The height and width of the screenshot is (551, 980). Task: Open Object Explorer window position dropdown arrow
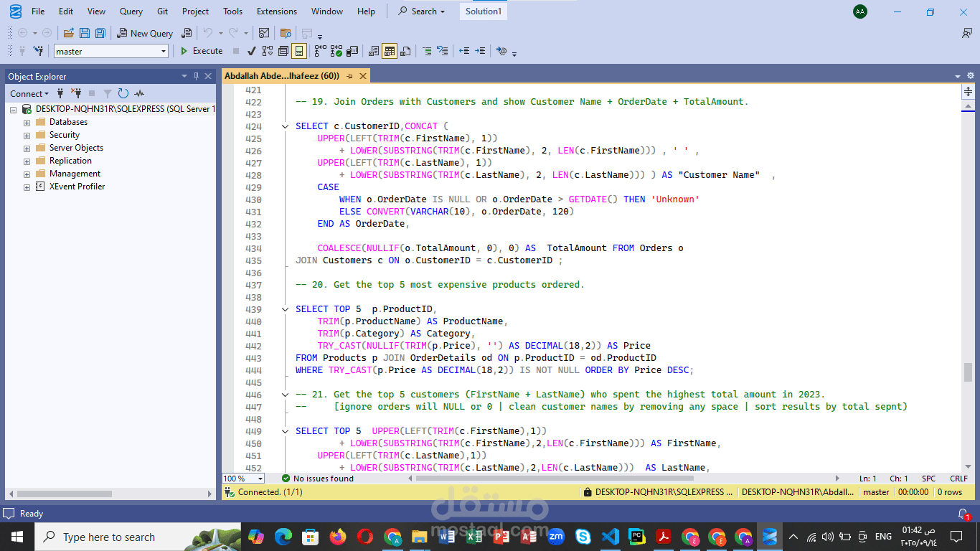[x=184, y=76]
